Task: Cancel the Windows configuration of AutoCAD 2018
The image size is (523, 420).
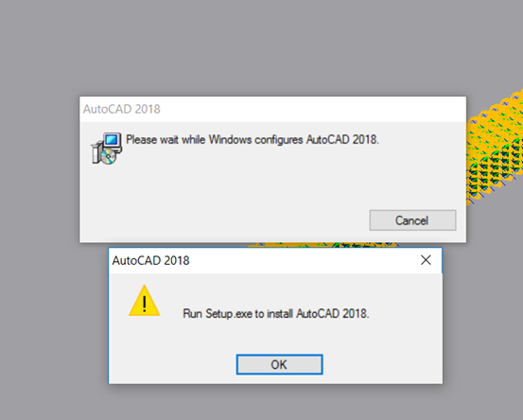Action: [412, 220]
